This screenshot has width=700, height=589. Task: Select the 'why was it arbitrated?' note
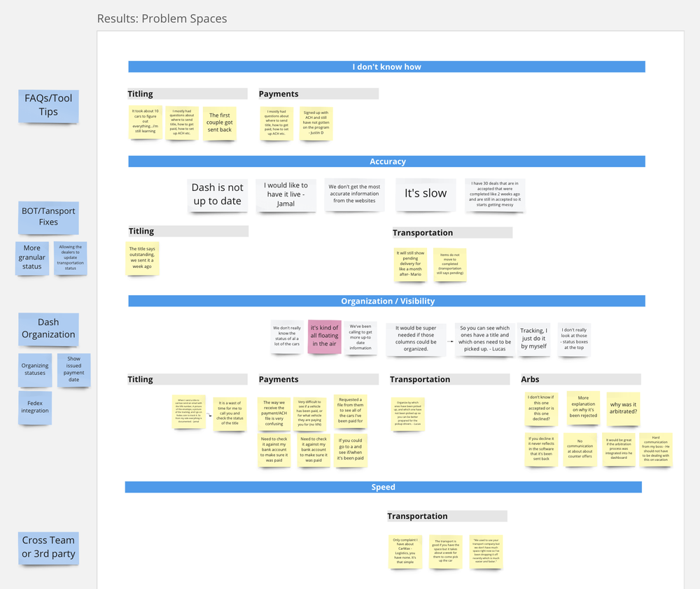pos(624,409)
